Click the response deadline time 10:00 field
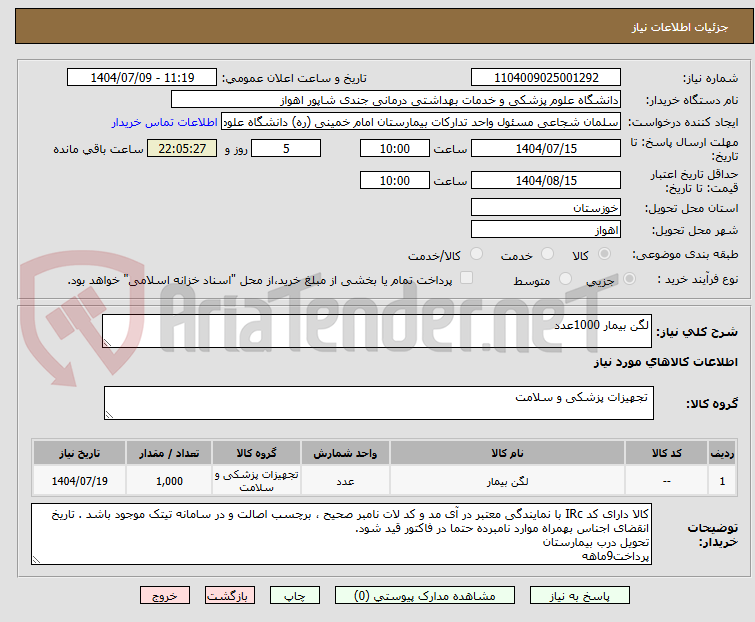 click(394, 148)
